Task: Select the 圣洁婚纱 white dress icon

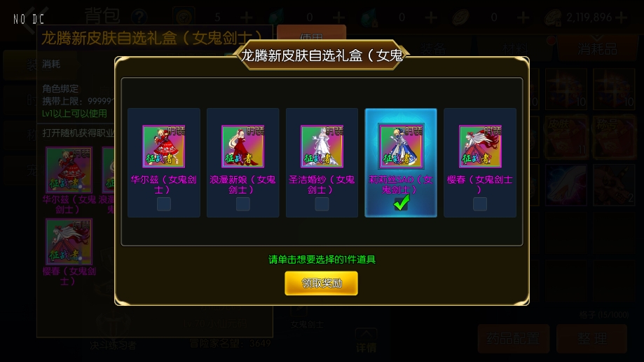Action: coord(322,147)
